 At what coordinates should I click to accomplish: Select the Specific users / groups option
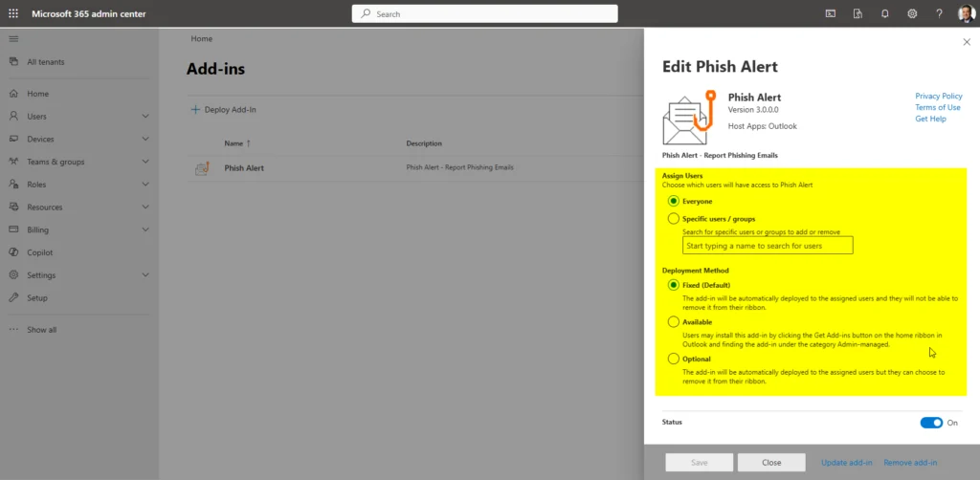click(x=674, y=219)
